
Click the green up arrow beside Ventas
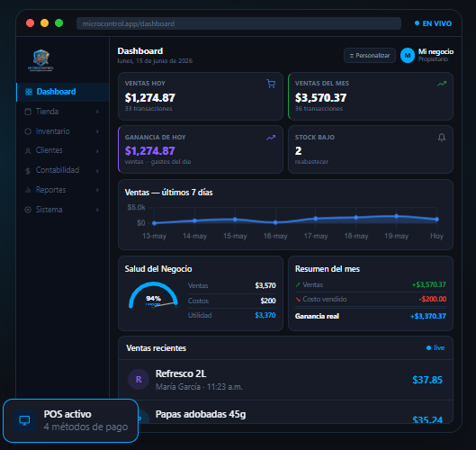(x=298, y=284)
